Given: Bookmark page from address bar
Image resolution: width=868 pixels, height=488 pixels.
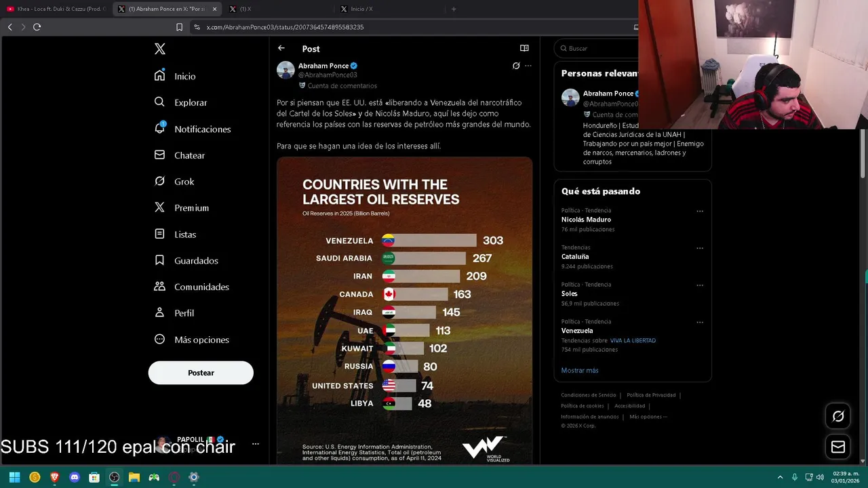Looking at the screenshot, I should click(179, 27).
